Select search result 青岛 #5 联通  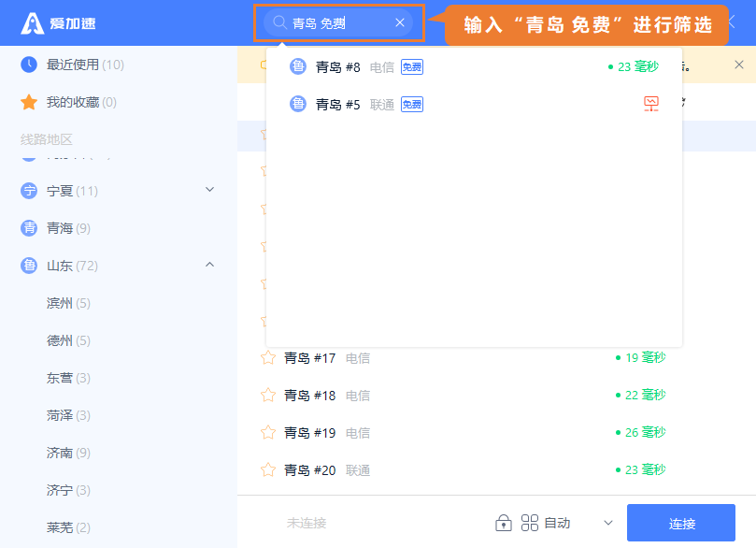click(x=474, y=104)
